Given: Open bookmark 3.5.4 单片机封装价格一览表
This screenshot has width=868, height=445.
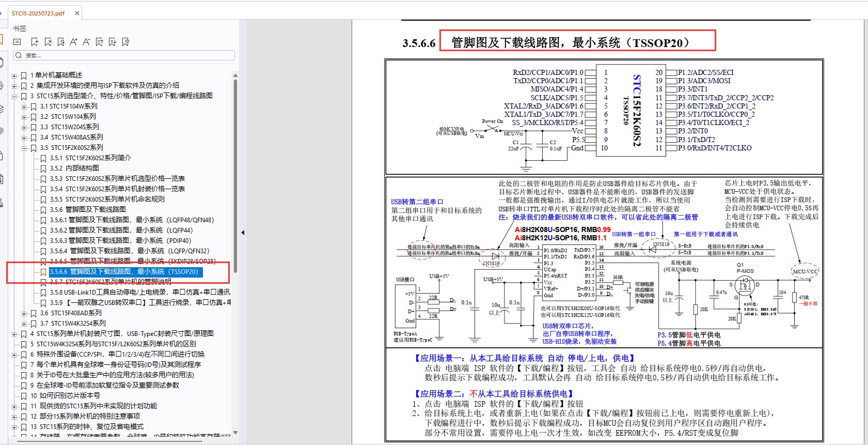Looking at the screenshot, I should click(117, 189).
